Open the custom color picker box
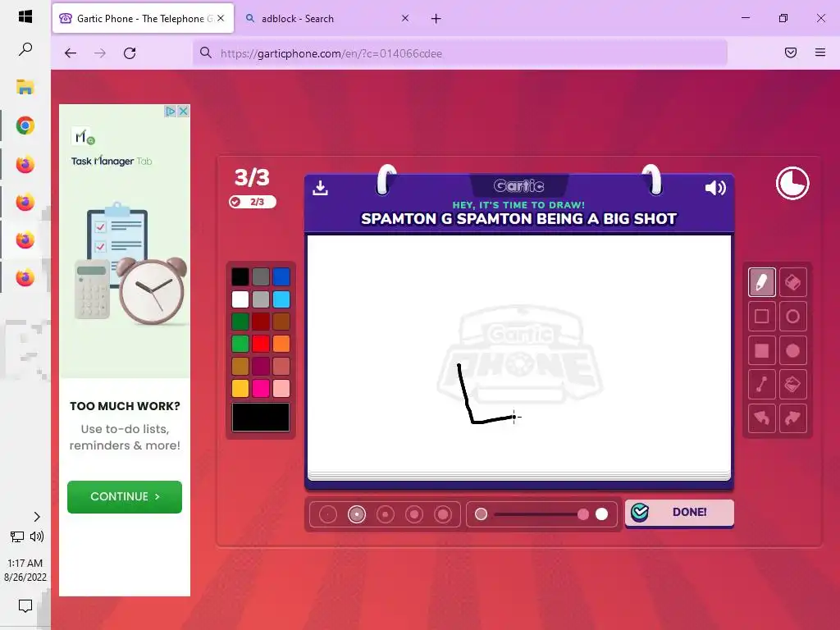The height and width of the screenshot is (630, 840). [260, 418]
